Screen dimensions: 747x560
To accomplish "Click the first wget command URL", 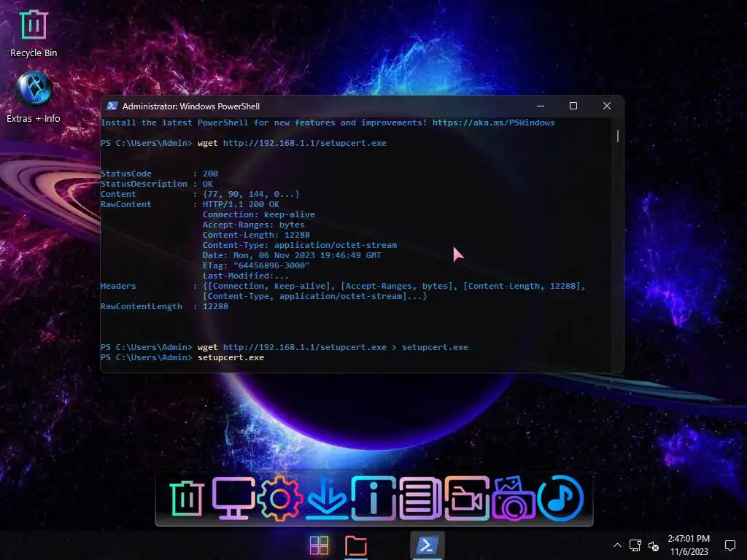I will [305, 143].
